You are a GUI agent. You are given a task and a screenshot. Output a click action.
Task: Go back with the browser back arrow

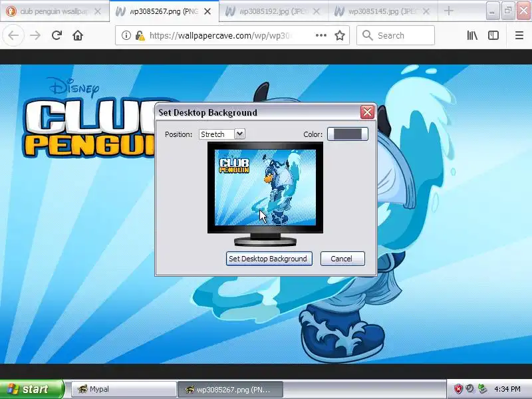tap(13, 35)
